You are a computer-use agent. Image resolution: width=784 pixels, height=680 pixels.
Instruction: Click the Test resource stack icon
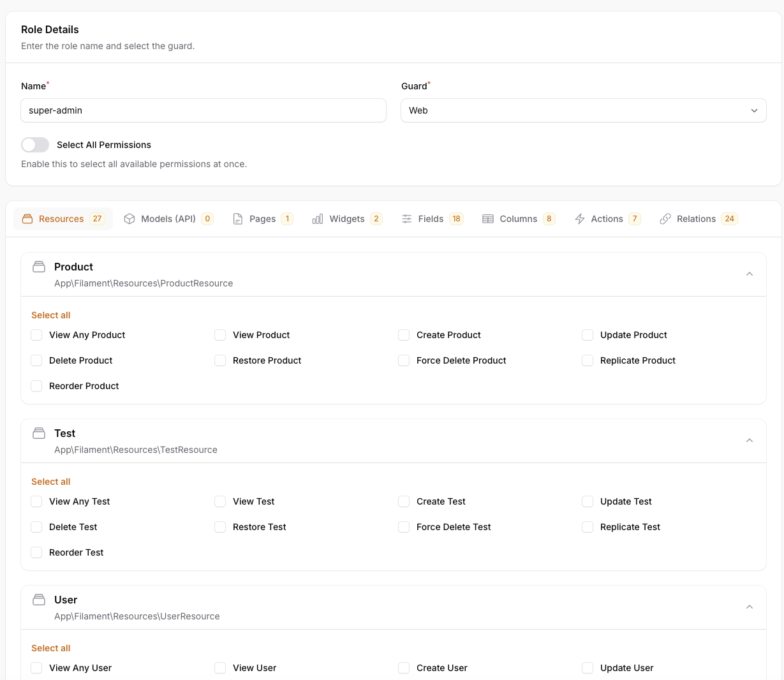(x=39, y=433)
